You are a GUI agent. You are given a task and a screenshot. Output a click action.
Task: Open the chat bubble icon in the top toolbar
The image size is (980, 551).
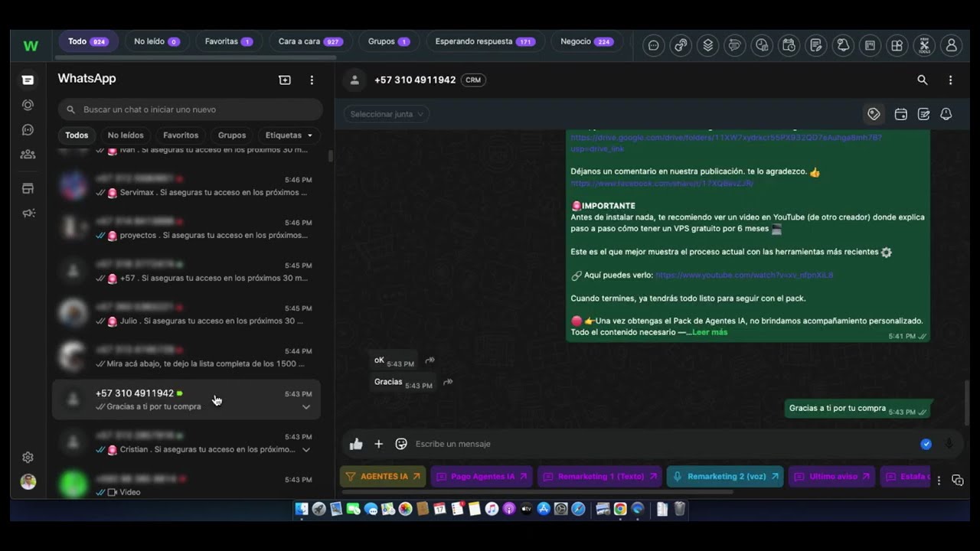point(653,45)
